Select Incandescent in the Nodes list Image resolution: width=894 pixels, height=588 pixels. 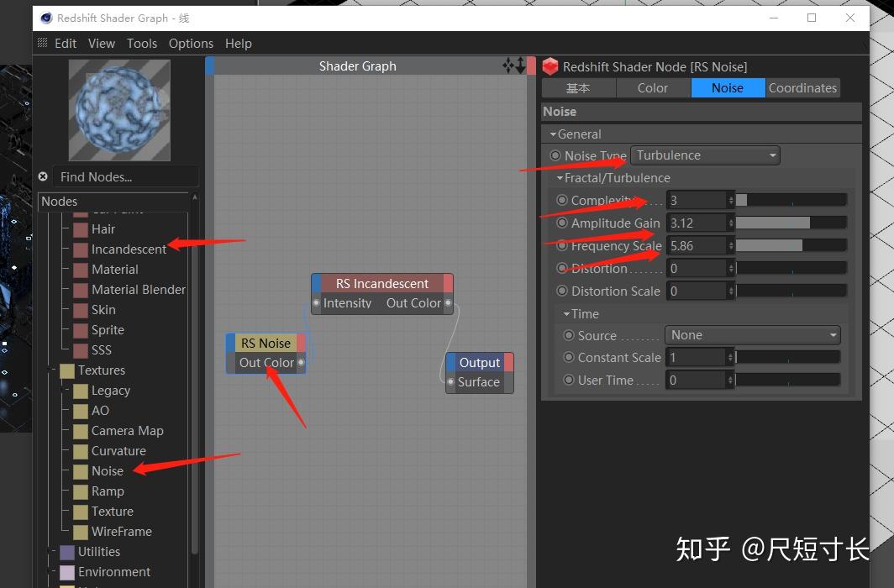click(x=129, y=249)
